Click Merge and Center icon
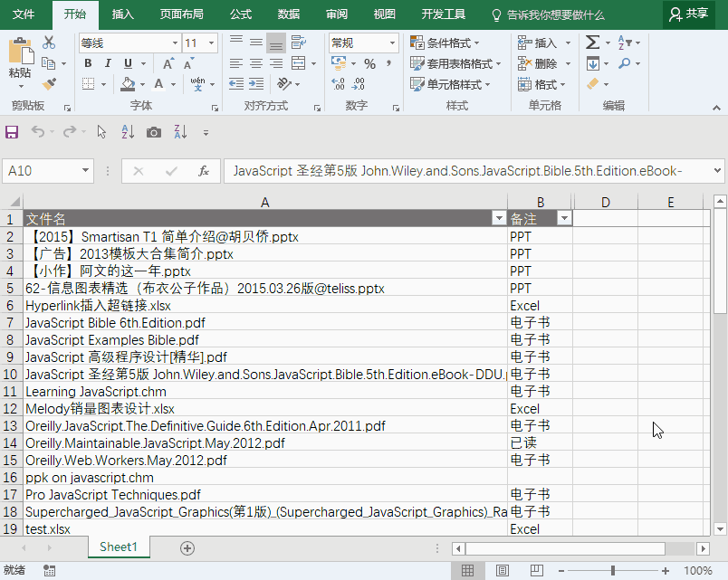The width and height of the screenshot is (728, 580). pos(298,63)
